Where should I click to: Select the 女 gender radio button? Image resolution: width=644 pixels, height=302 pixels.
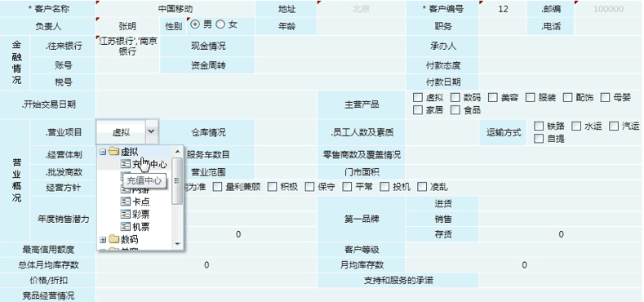pyautogui.click(x=220, y=24)
